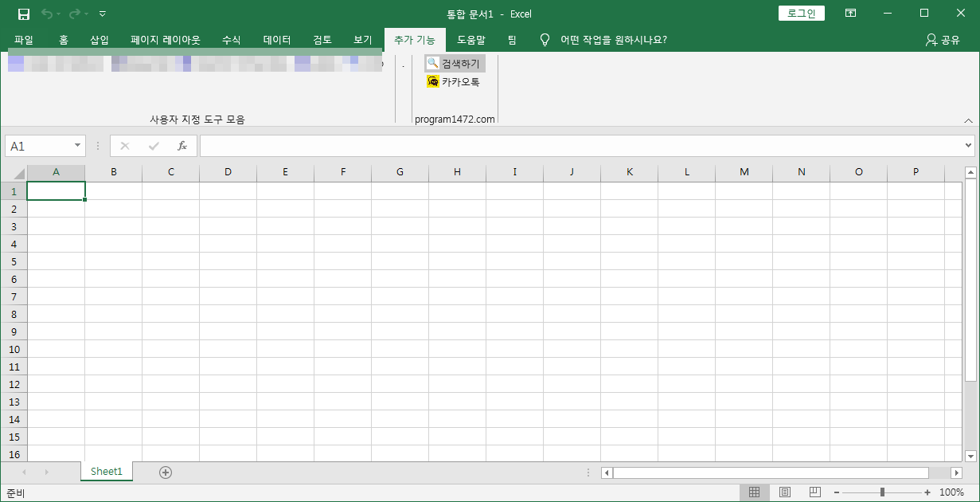Switch to Page Break Preview icon
This screenshot has height=502, width=980.
click(814, 492)
